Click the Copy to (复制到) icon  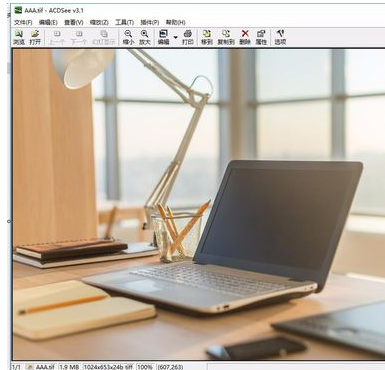(226, 37)
